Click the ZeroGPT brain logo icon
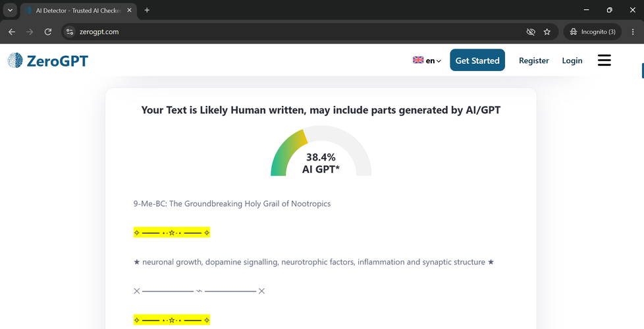This screenshot has width=644, height=329. [x=15, y=61]
